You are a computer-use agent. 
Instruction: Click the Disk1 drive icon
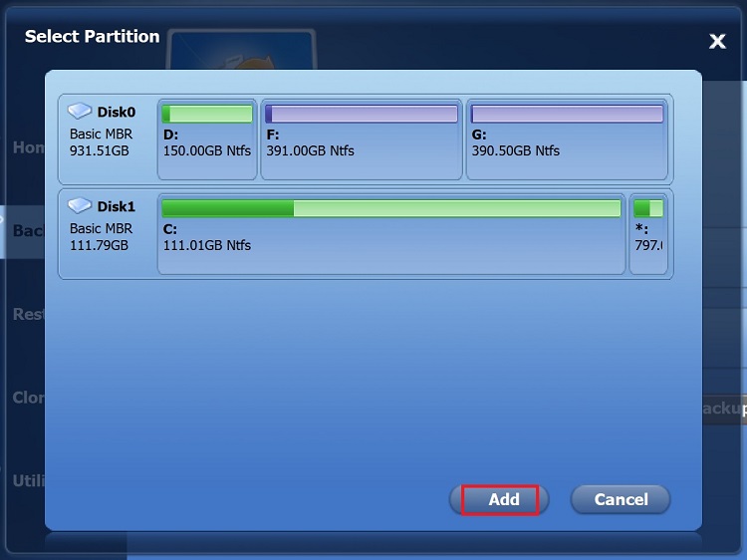coord(80,205)
